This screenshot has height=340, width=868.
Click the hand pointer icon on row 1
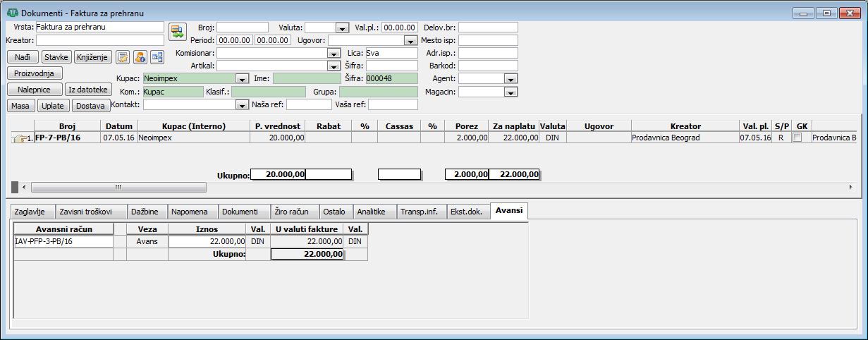(x=19, y=138)
